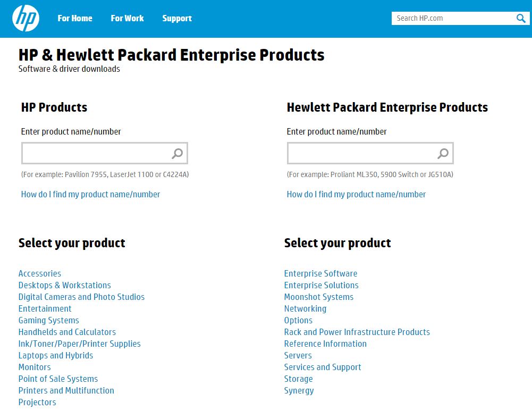Image resolution: width=532 pixels, height=410 pixels.
Task: Select Printers and Multifunction
Action: [66, 390]
